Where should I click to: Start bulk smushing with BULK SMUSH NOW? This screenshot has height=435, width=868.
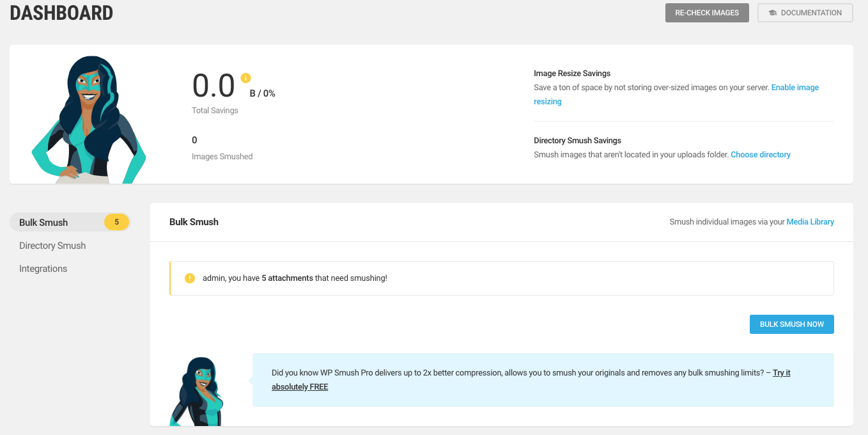point(791,324)
